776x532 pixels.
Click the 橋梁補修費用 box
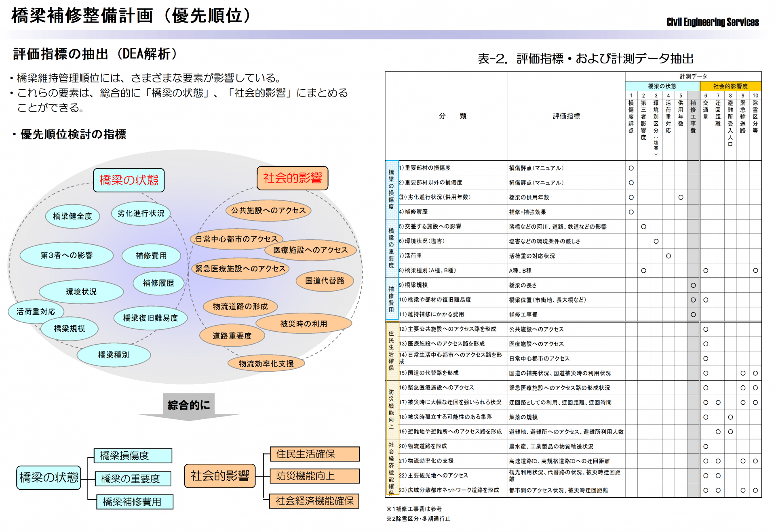coord(135,502)
